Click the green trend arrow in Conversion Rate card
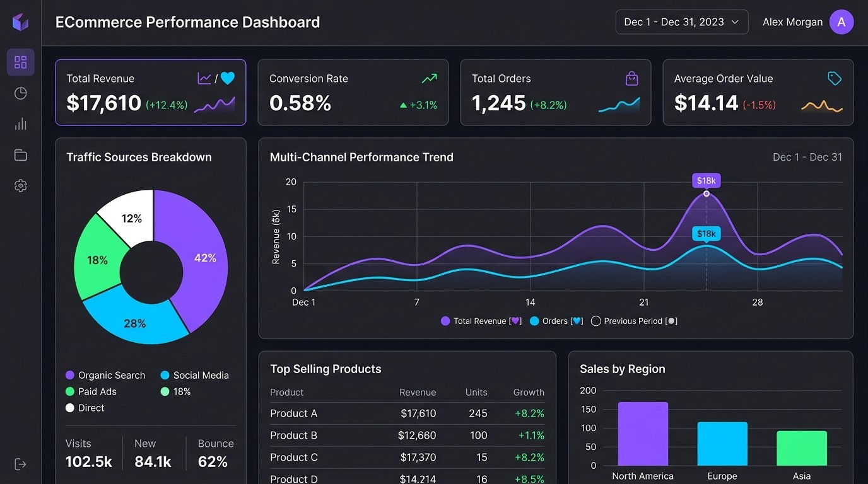The width and height of the screenshot is (868, 484). [430, 79]
